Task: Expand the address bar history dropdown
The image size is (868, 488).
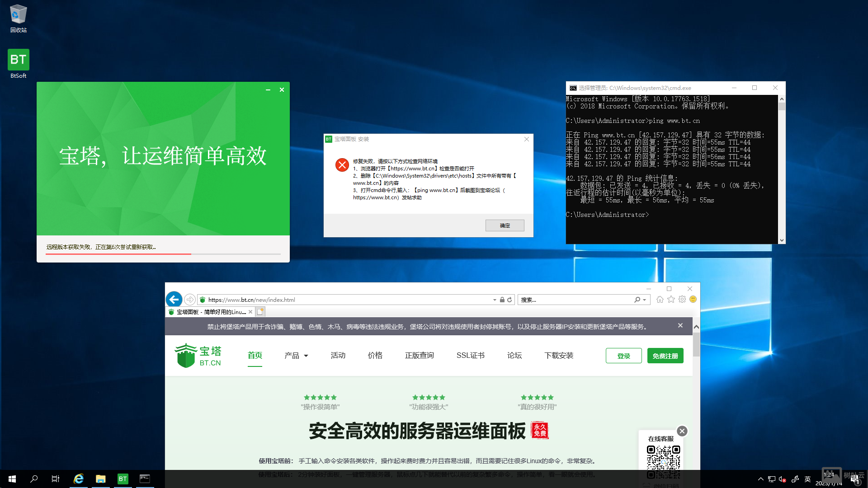Action: (495, 300)
